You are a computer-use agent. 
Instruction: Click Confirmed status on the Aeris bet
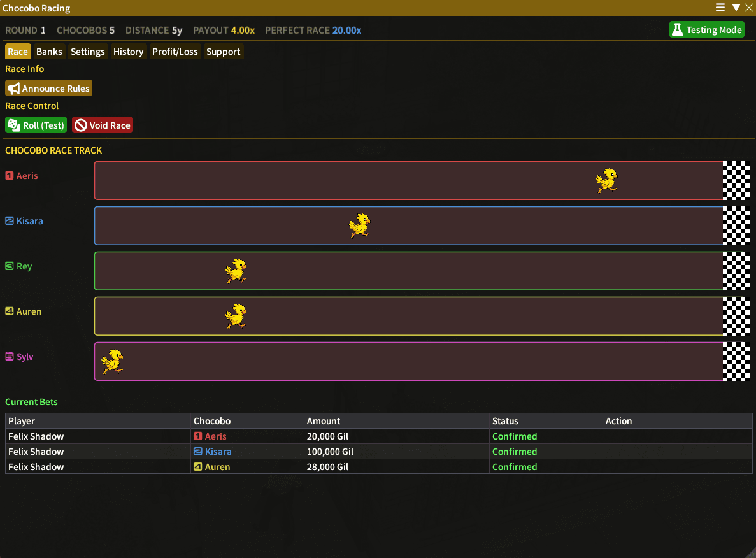(515, 436)
